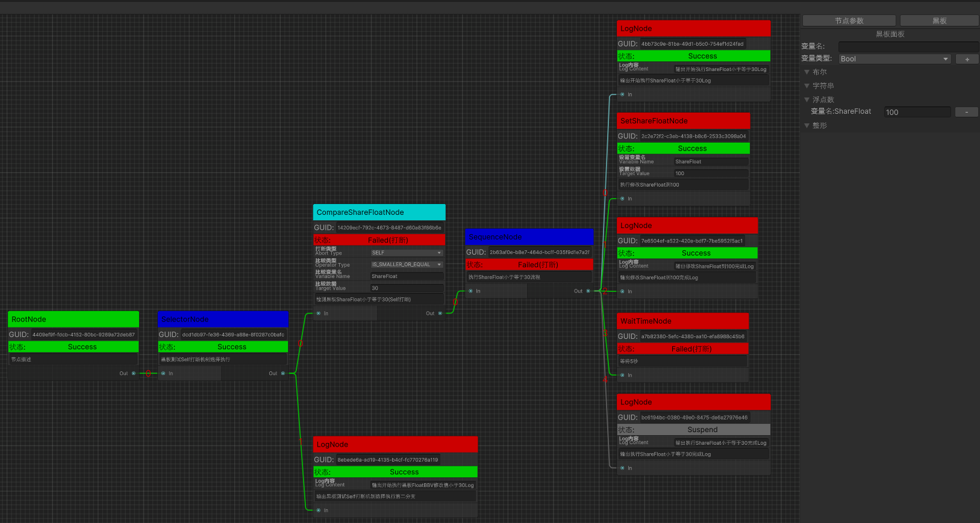Click the SequenceNode In port

[470, 291]
